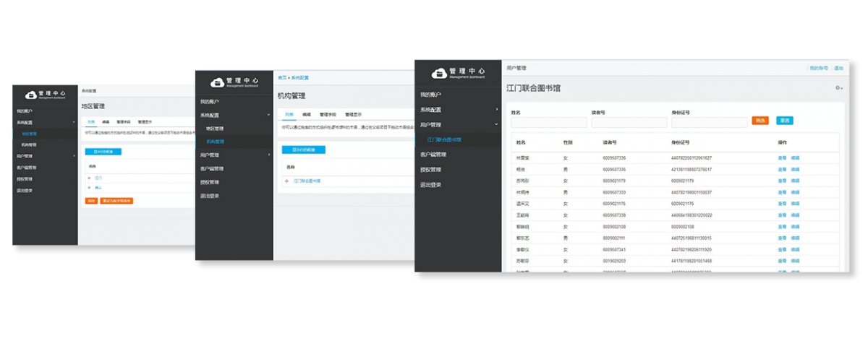Expand 系统配置 arrow in right panel sidebar
Image resolution: width=868 pixels, height=346 pixels.
[x=496, y=110]
